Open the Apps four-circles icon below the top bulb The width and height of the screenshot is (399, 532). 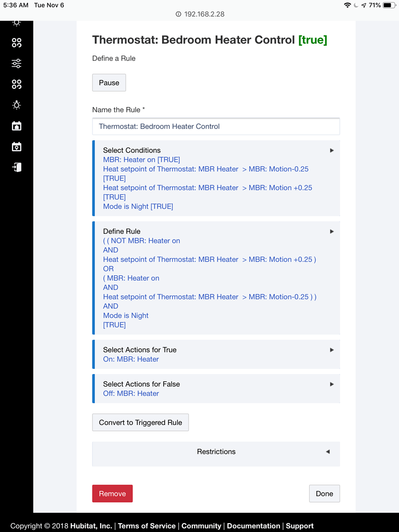pyautogui.click(x=17, y=43)
